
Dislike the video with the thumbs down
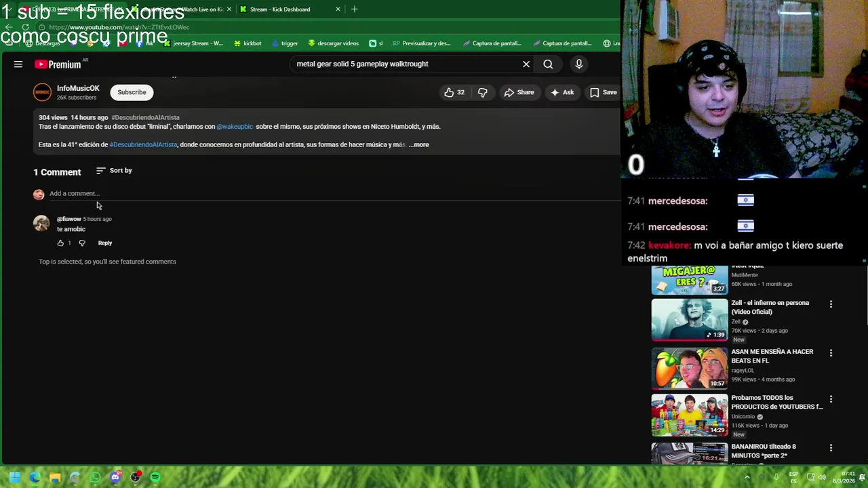(x=483, y=93)
